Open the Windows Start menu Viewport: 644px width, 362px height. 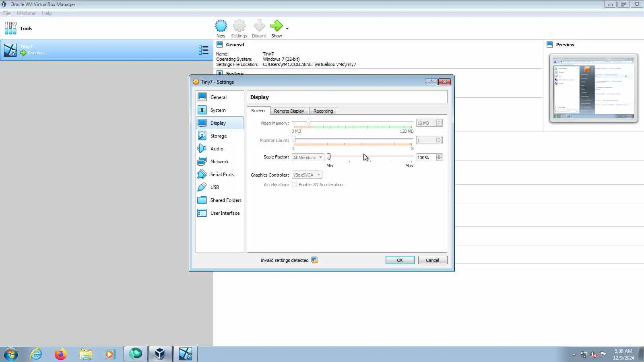coord(11,354)
